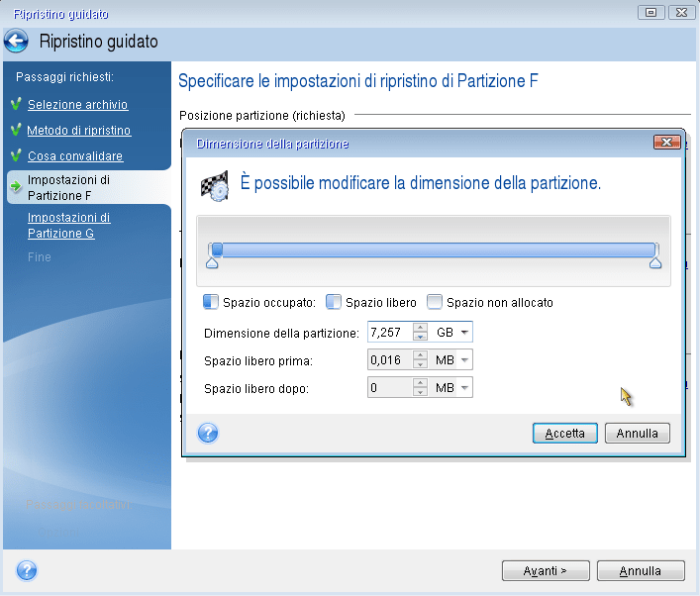This screenshot has width=700, height=596.
Task: Open the GB unit dropdown for partition size
Action: pyautogui.click(x=464, y=333)
